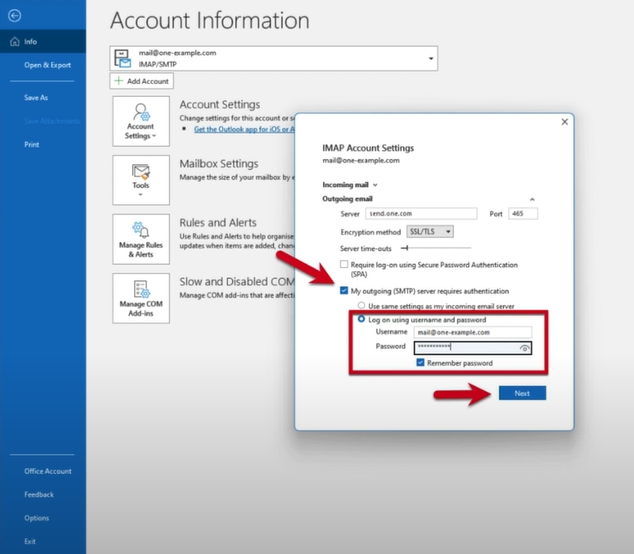
Task: Toggle the Remember password checkbox
Action: (421, 362)
